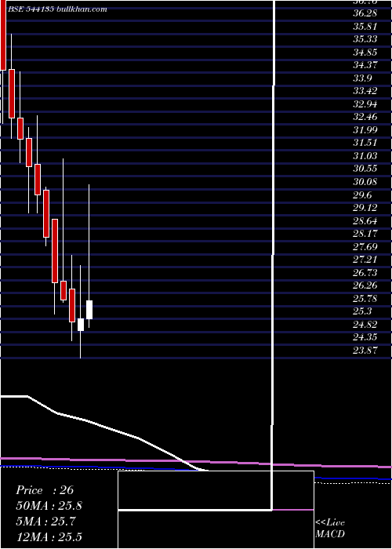
Task: Click the 35.81 price axis label
Action: point(365,26)
